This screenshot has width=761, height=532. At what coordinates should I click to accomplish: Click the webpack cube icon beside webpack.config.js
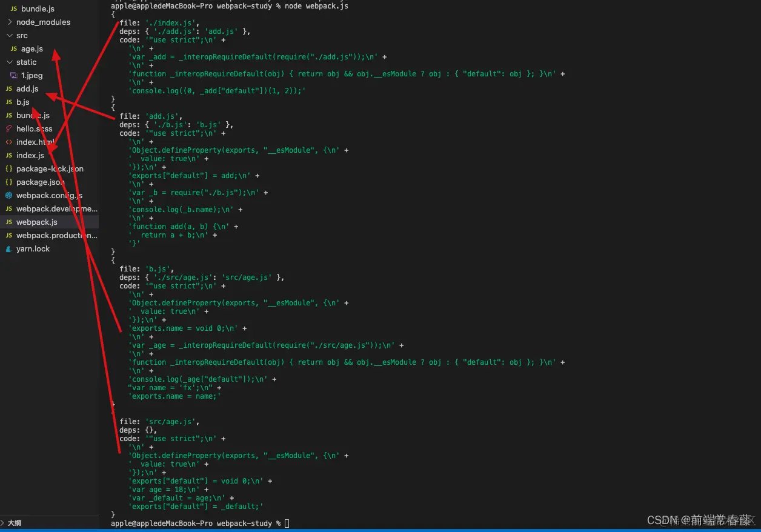pos(9,196)
